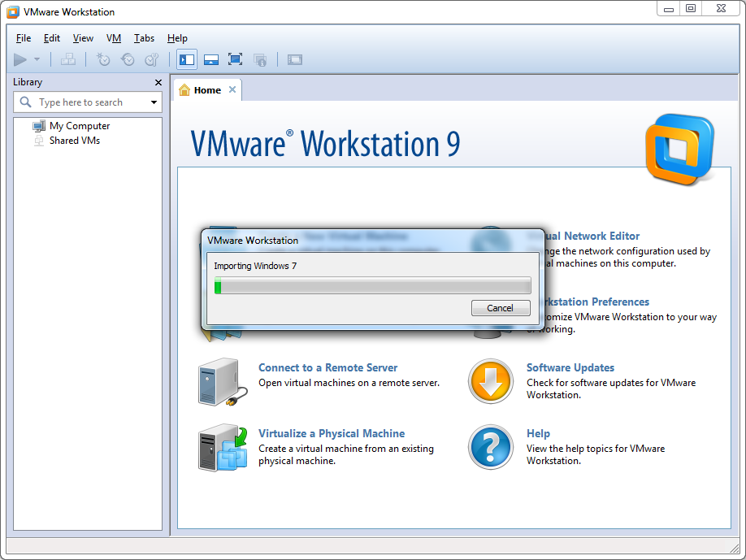The image size is (746, 560).
Task: Click the blue Help question mark icon
Action: [490, 447]
